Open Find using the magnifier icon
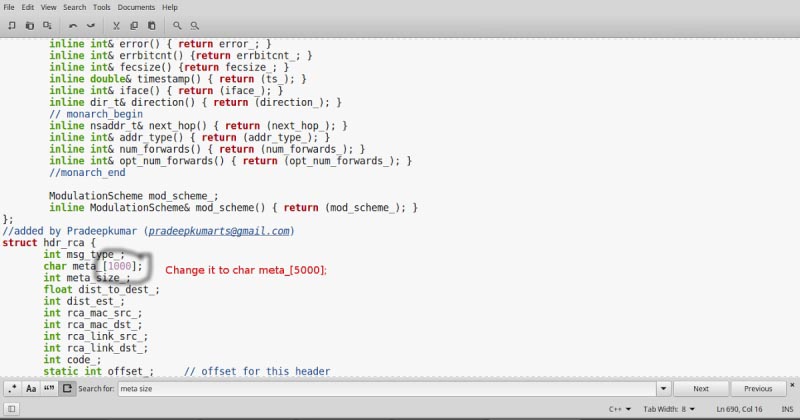The image size is (800, 420). 177,25
